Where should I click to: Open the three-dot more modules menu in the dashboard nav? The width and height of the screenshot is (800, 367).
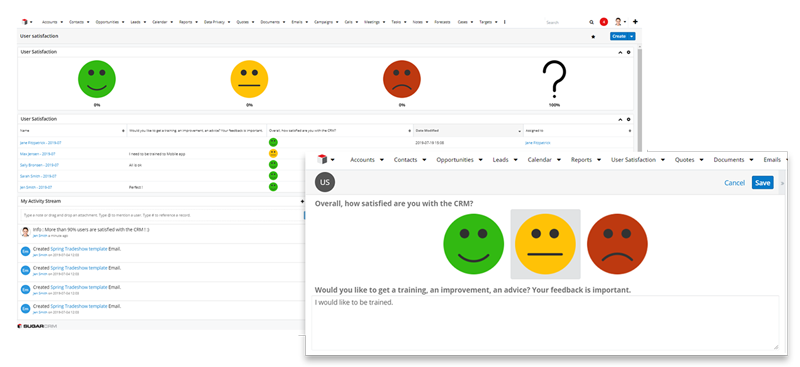(x=505, y=22)
